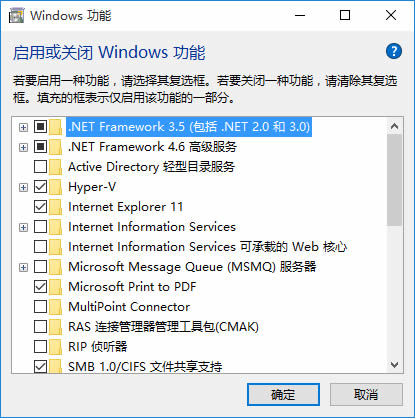415x418 pixels.
Task: Select the .NET Framework 4.6 高级服务 item
Action: point(152,147)
